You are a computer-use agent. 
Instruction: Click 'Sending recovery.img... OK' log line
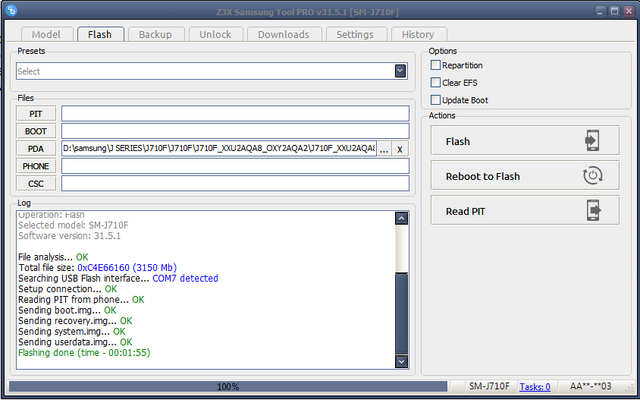click(75, 321)
